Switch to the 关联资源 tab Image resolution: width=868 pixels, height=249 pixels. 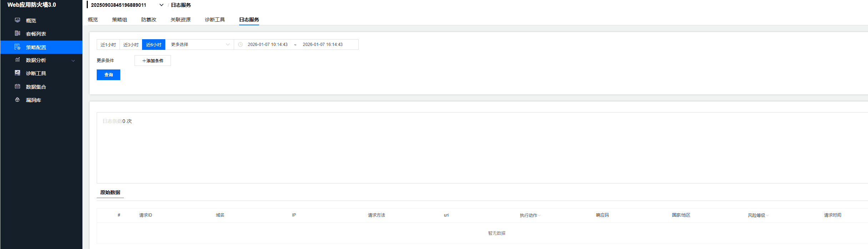tap(180, 20)
